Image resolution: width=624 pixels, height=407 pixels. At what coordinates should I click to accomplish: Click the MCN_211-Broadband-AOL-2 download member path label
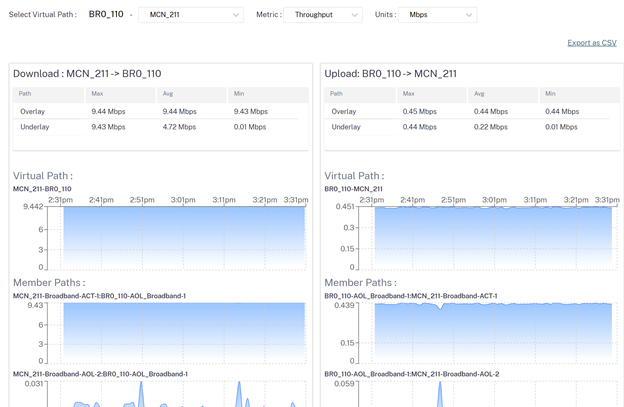click(100, 374)
